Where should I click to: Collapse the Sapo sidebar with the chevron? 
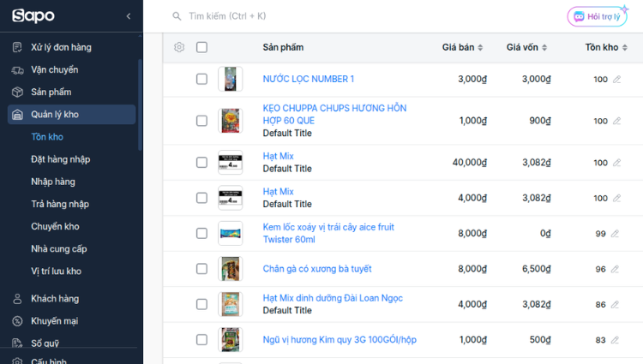[129, 16]
